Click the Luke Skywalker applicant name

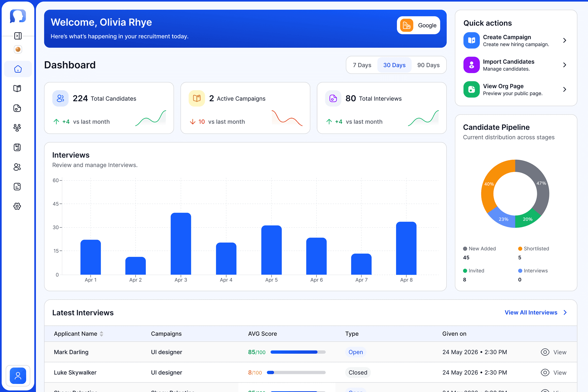point(75,372)
